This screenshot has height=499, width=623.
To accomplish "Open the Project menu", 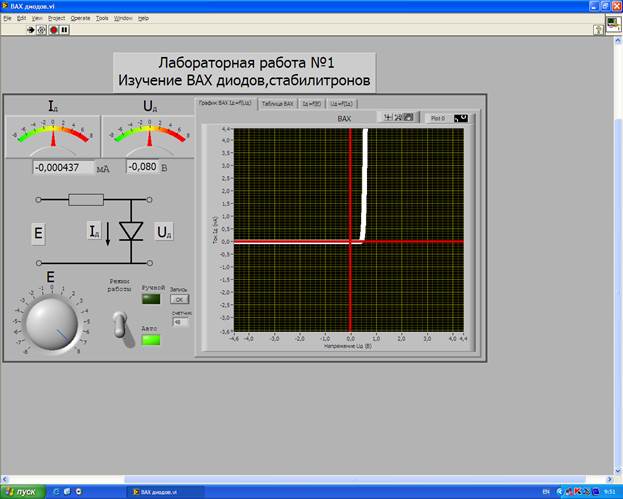I will point(56,18).
